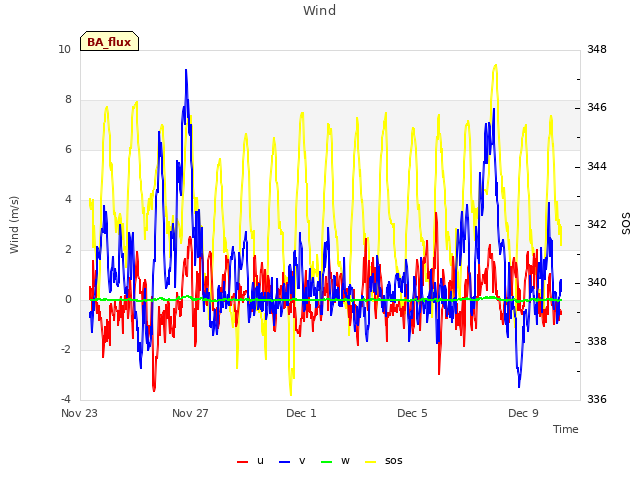Toggle the sos series legend entry
Screen dimensions: 640x480
(x=384, y=461)
